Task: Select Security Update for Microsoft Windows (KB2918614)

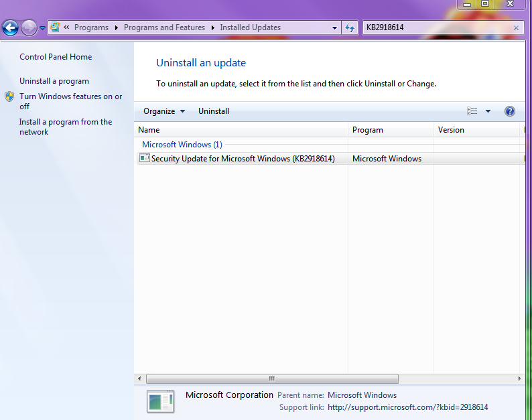Action: (243, 159)
